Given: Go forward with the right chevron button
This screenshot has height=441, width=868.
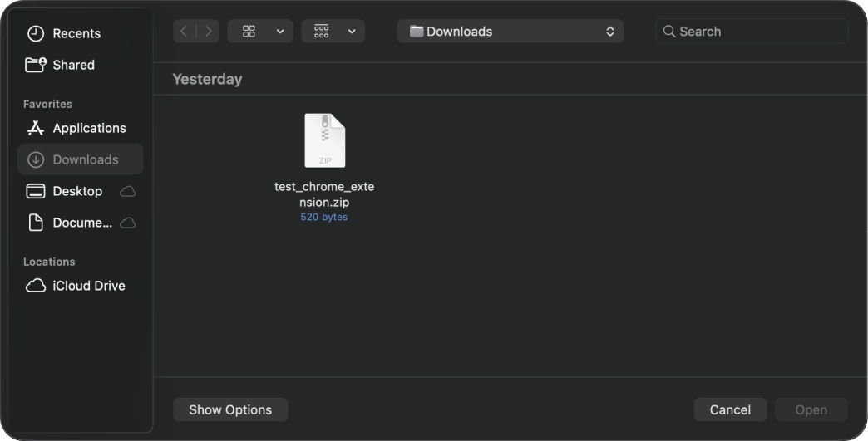Looking at the screenshot, I should tap(208, 32).
